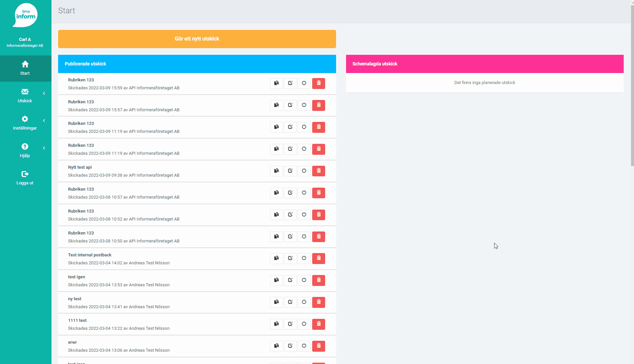Screen dimensions: 634x364
Task: Click the Publicerade utskick panel header
Action: 197,64
